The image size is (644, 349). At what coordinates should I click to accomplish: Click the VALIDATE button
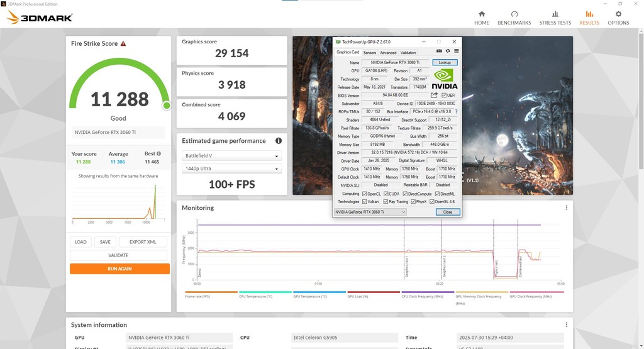pos(118,255)
